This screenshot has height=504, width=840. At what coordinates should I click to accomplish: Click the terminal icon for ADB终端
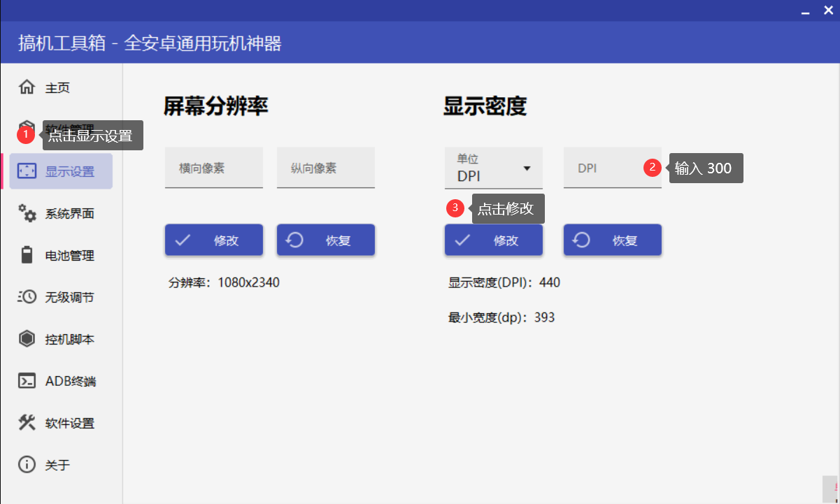click(27, 381)
